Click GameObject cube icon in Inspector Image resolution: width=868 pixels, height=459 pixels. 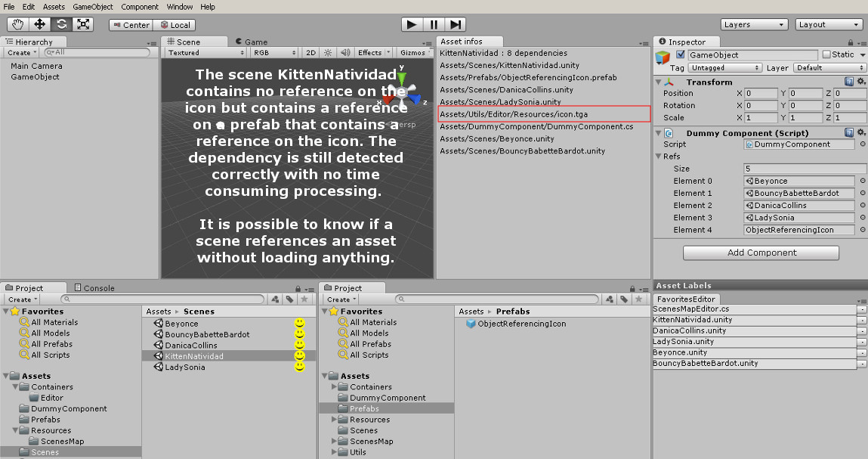[x=663, y=57]
